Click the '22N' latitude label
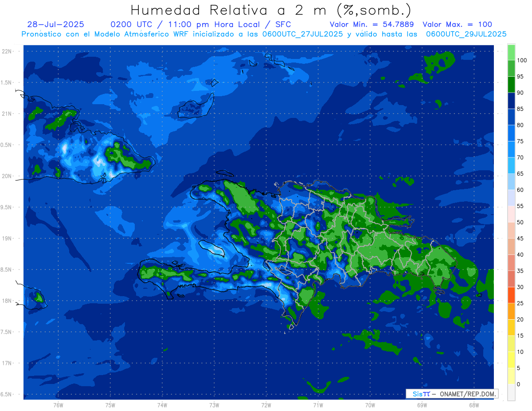 pos(7,51)
